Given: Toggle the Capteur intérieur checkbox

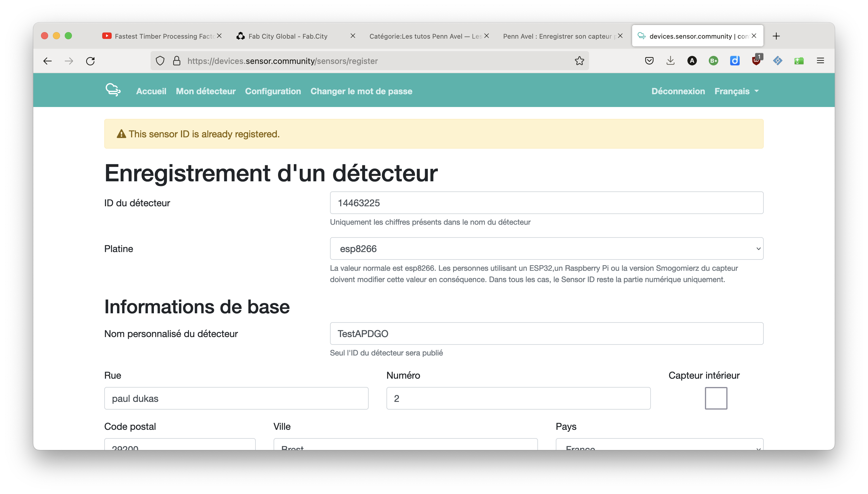Looking at the screenshot, I should point(716,398).
